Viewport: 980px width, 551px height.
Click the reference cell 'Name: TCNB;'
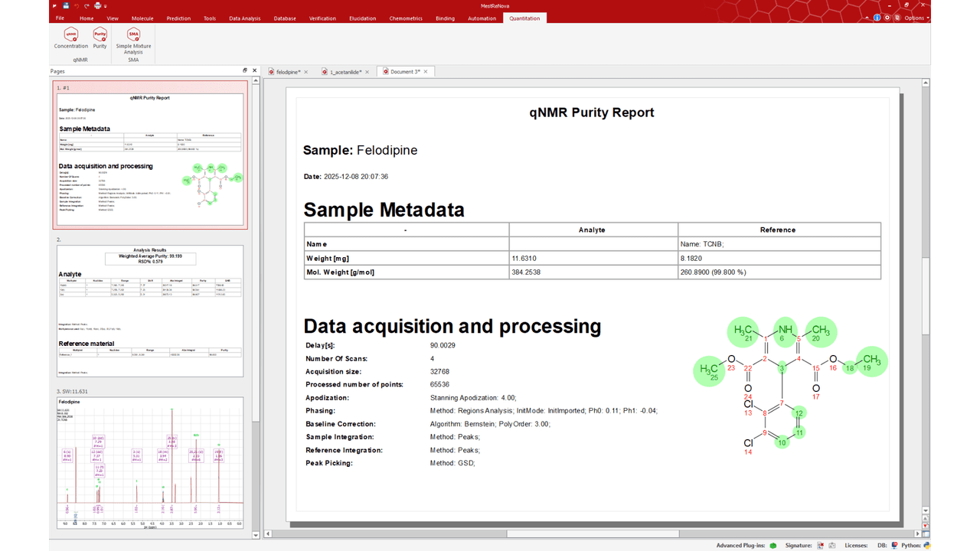tap(779, 244)
